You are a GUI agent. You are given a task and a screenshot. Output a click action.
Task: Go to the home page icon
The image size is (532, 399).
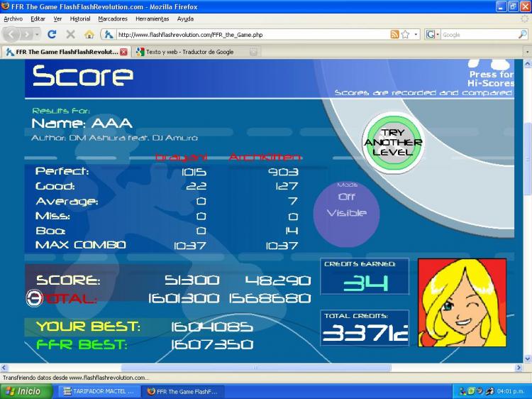(89, 34)
